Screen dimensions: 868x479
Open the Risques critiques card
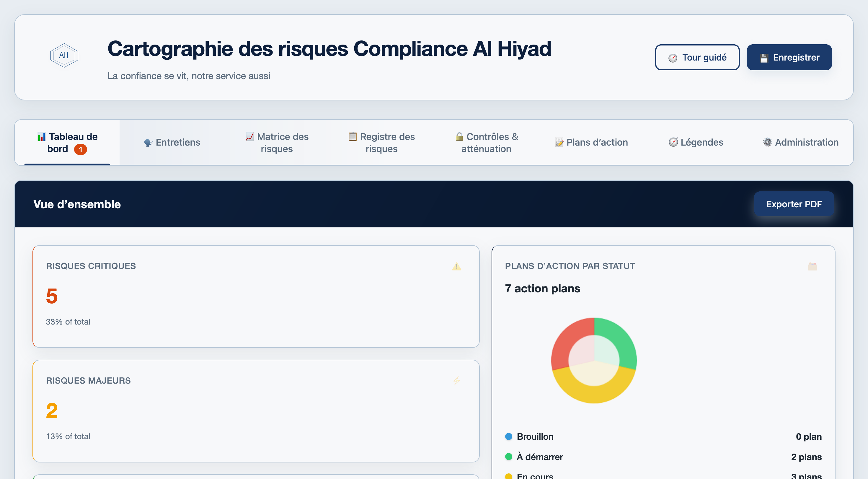[x=256, y=296]
